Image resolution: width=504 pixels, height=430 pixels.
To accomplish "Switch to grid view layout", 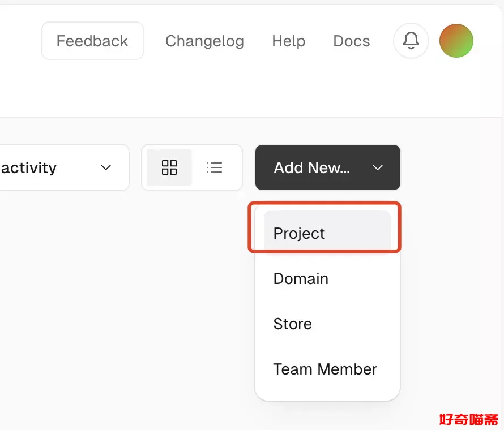I will pyautogui.click(x=169, y=167).
